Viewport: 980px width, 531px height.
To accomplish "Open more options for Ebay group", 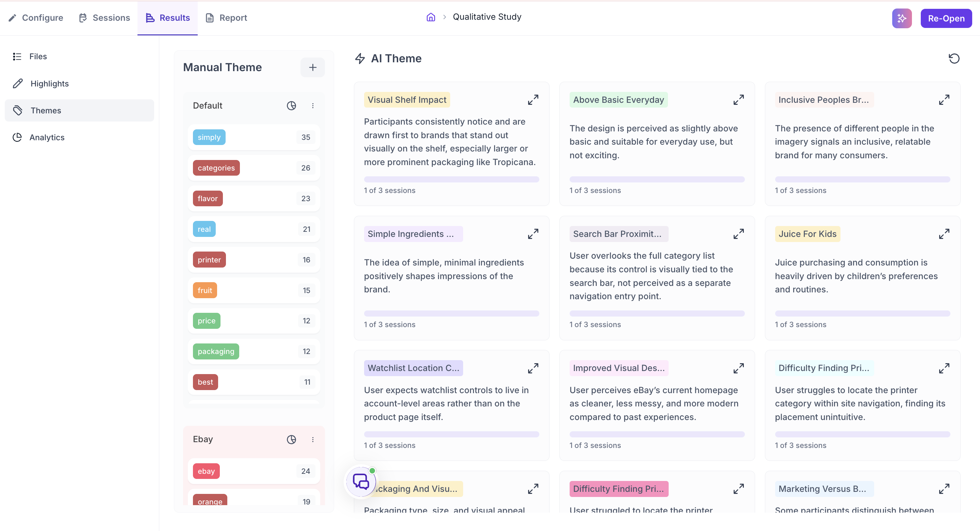I will pos(313,440).
